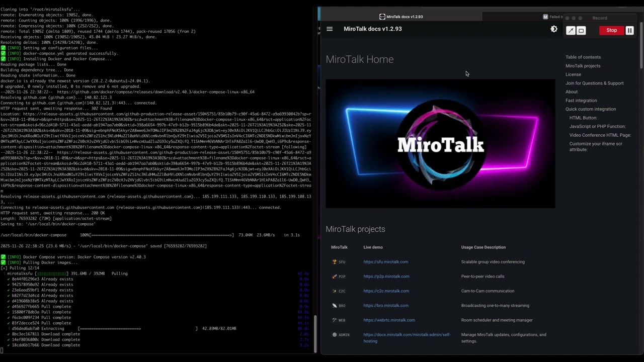Jump to MiroTalk projects in table of contents

coord(583,66)
